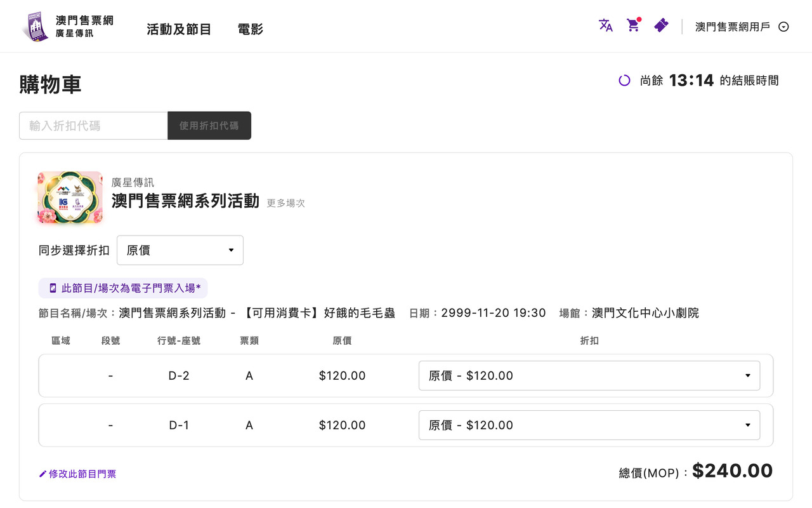Viewport: 812px width, 508px height.
Task: Click the $120.00 original price for D-1
Action: (343, 425)
